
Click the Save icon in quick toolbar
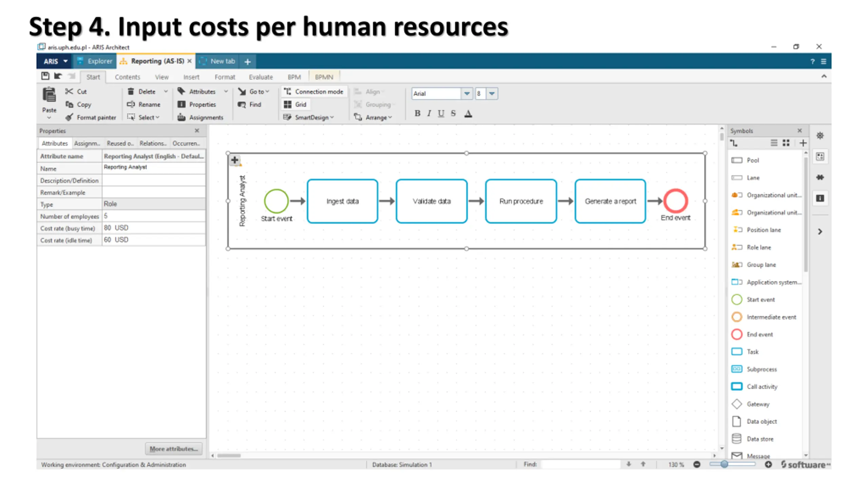pos(45,76)
